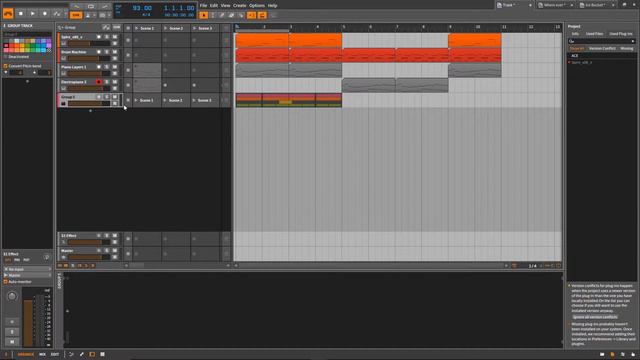Toggle the automation write button

tap(57, 13)
